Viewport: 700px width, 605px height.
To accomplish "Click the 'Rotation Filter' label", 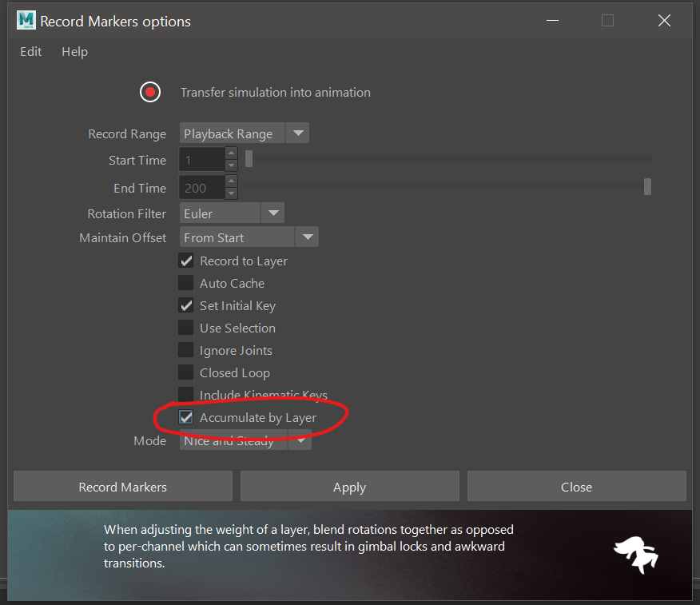I will 127,214.
